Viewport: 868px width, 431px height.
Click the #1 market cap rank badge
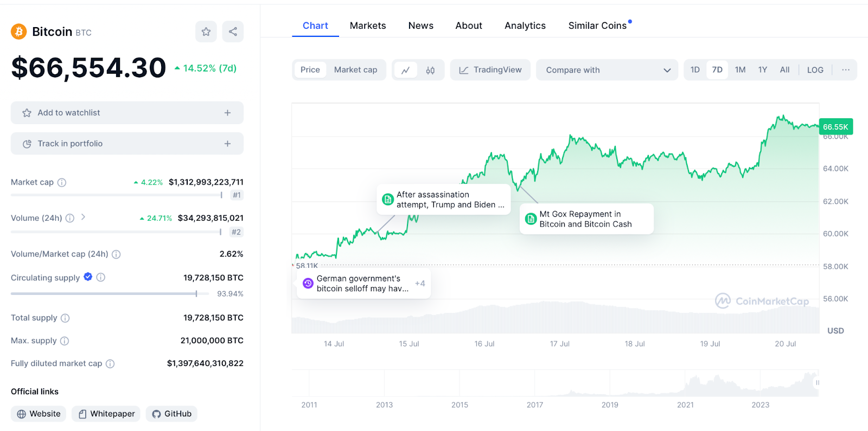[237, 195]
